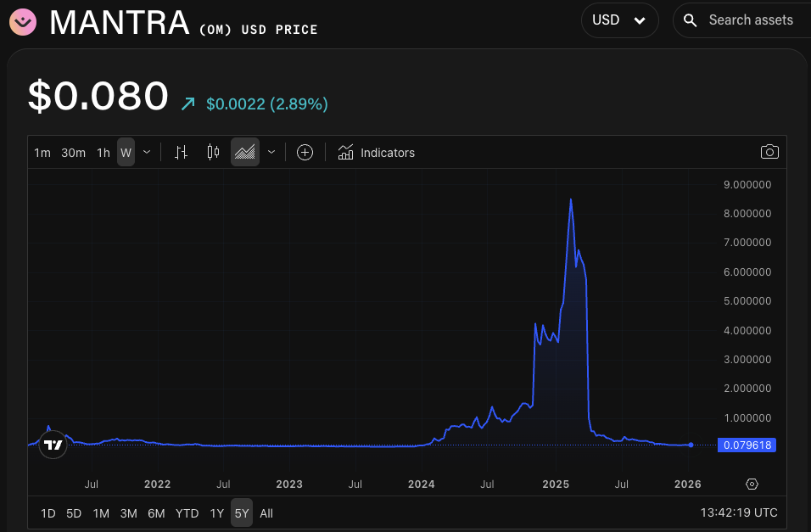Click the blue 0.079618 price label
The height and width of the screenshot is (532, 811).
pyautogui.click(x=746, y=445)
